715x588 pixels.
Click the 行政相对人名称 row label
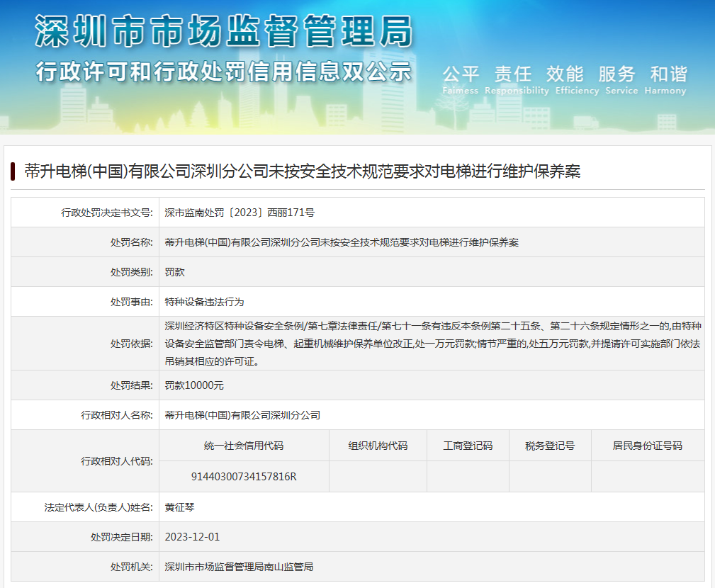click(x=117, y=415)
